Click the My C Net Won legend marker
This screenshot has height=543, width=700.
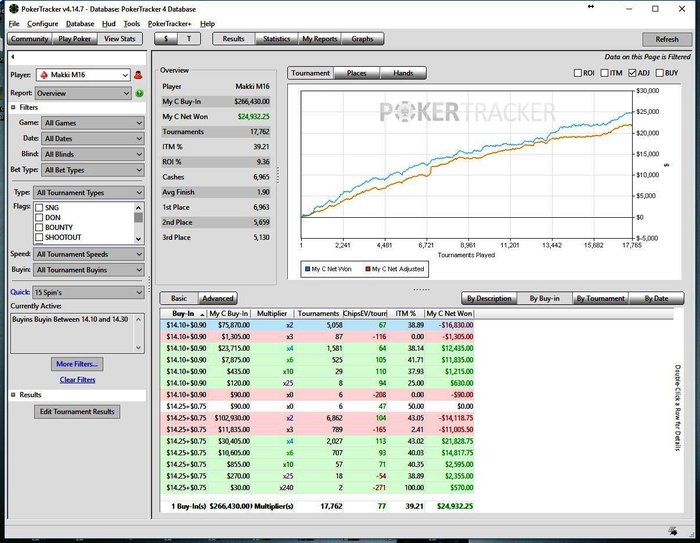(x=307, y=269)
